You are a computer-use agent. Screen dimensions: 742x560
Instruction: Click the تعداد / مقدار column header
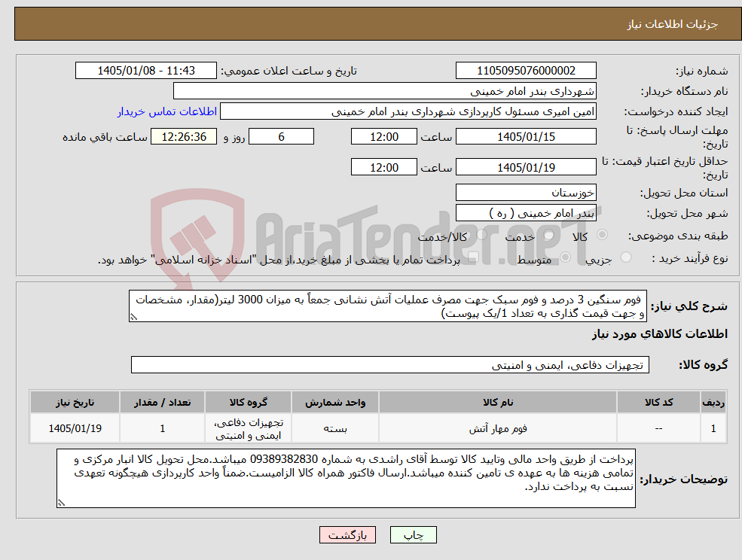162,403
